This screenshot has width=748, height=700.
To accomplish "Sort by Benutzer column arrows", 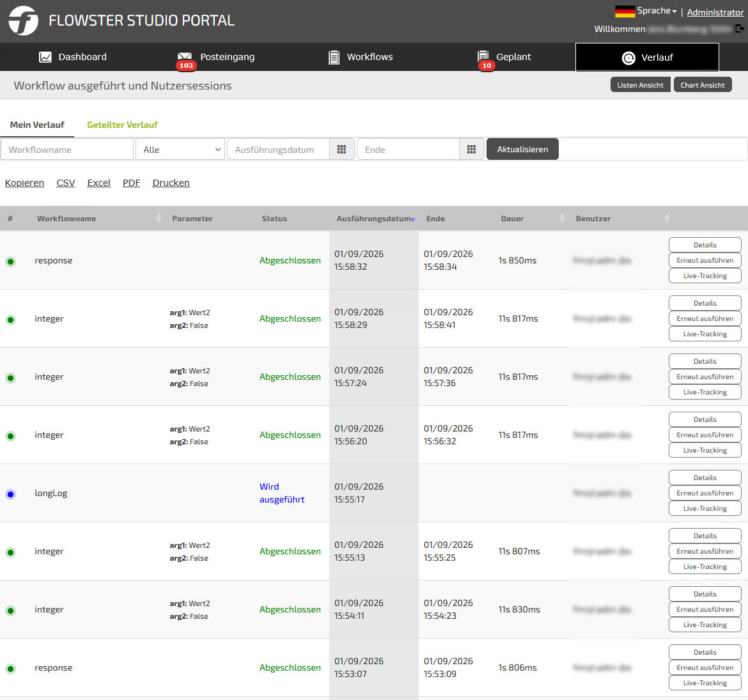I will (x=667, y=218).
